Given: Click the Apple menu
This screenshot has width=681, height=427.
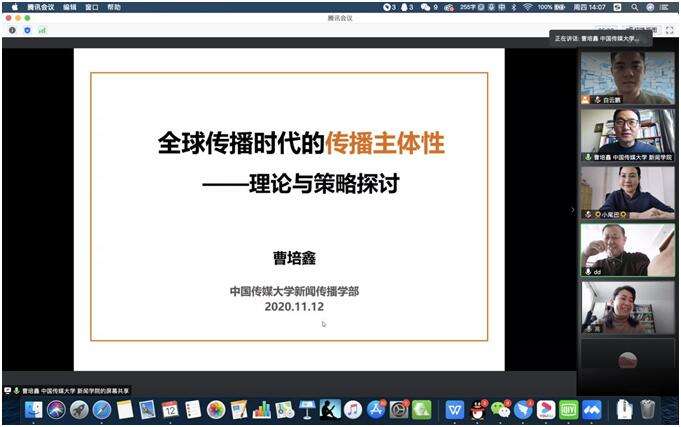Looking at the screenshot, I should coord(15,7).
